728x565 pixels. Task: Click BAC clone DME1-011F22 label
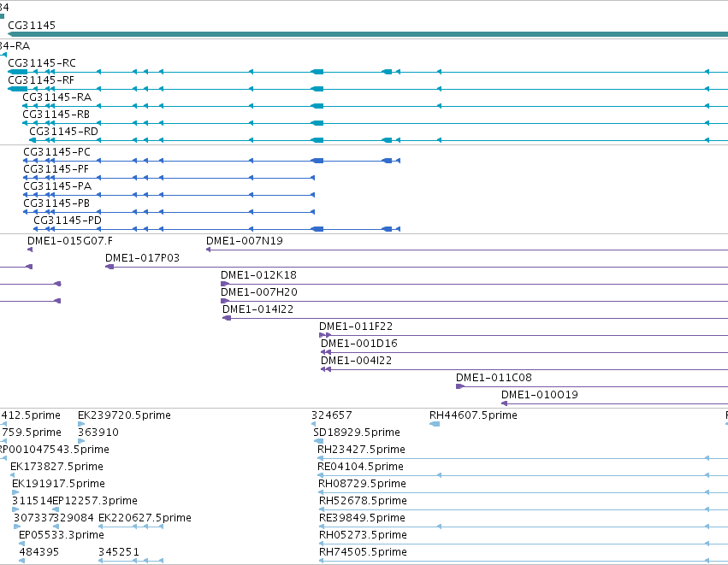pos(356,327)
